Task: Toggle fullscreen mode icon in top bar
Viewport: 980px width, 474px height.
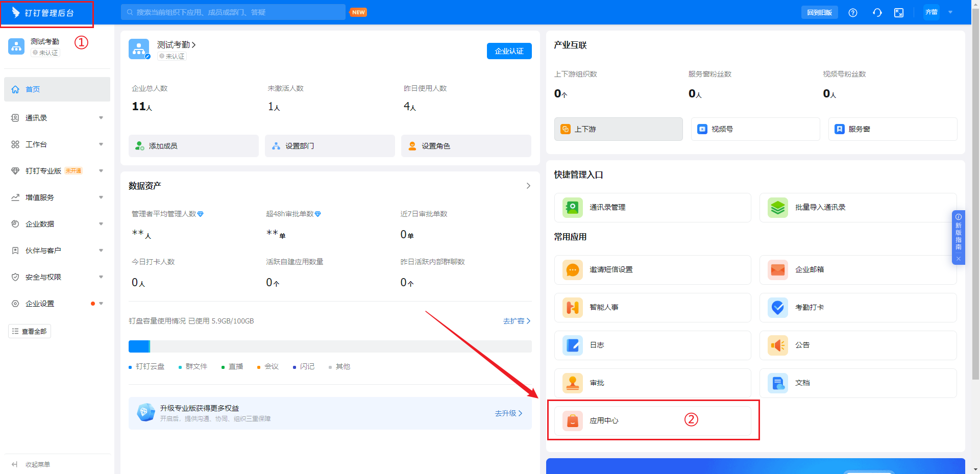Action: [899, 13]
